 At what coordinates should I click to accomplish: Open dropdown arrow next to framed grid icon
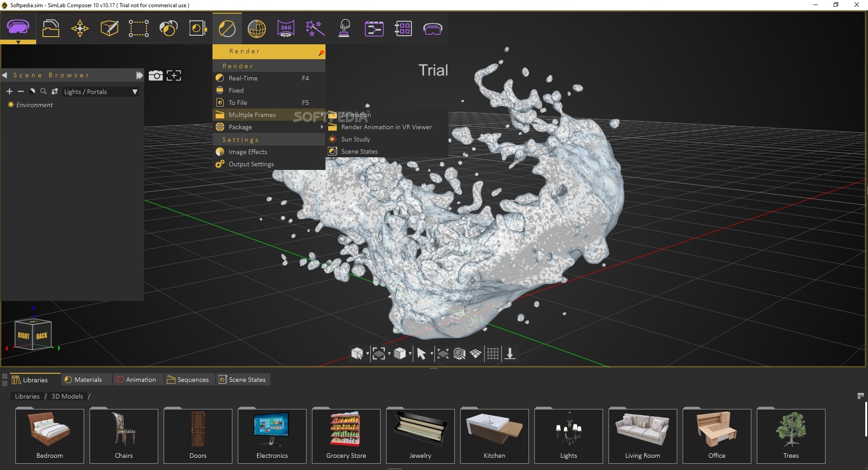pyautogui.click(x=389, y=353)
